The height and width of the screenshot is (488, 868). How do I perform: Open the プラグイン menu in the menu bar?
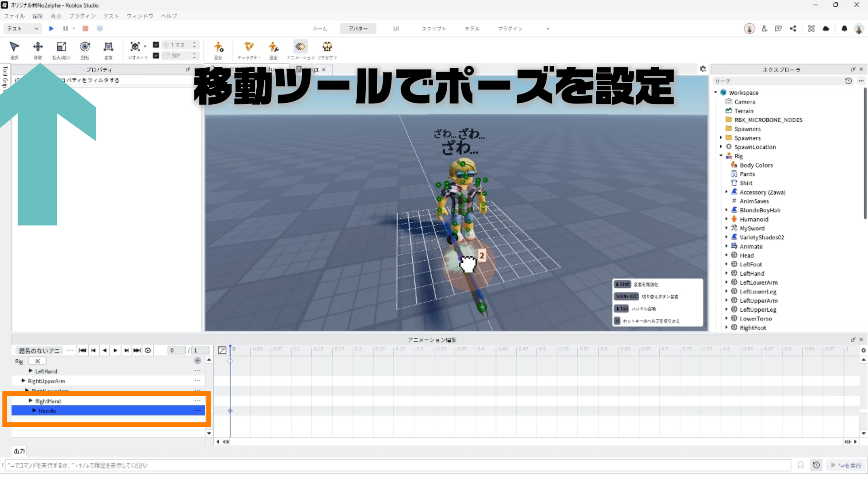pos(82,16)
